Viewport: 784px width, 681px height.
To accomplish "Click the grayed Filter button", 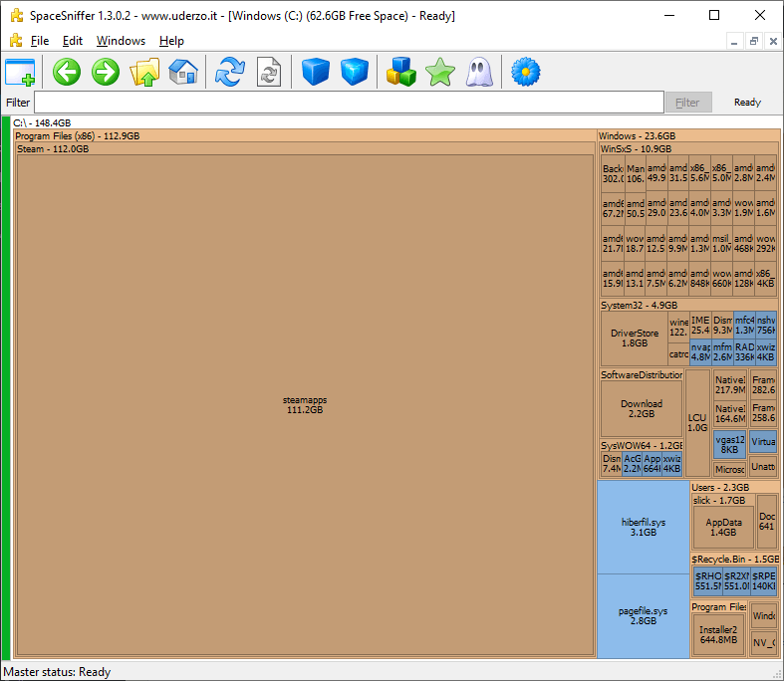I will (688, 103).
